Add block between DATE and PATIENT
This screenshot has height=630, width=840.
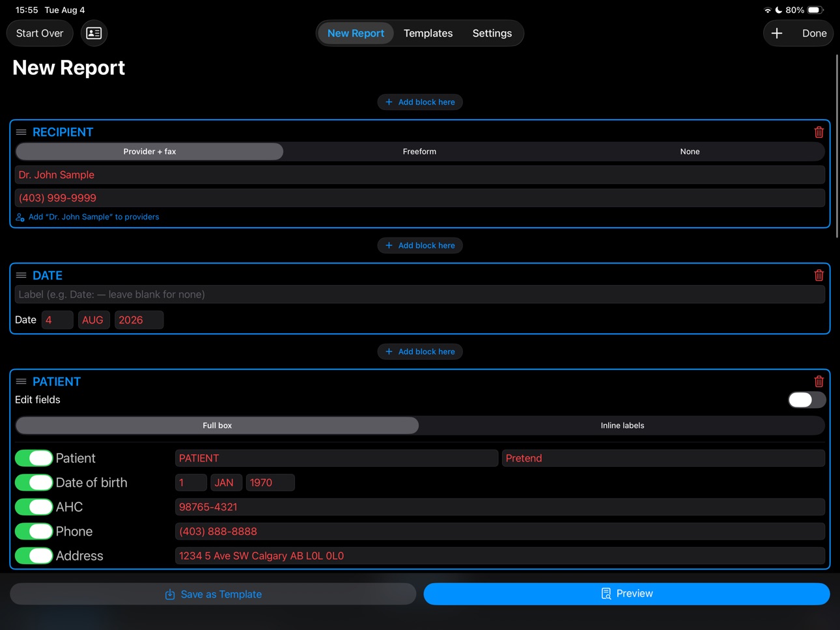(420, 351)
